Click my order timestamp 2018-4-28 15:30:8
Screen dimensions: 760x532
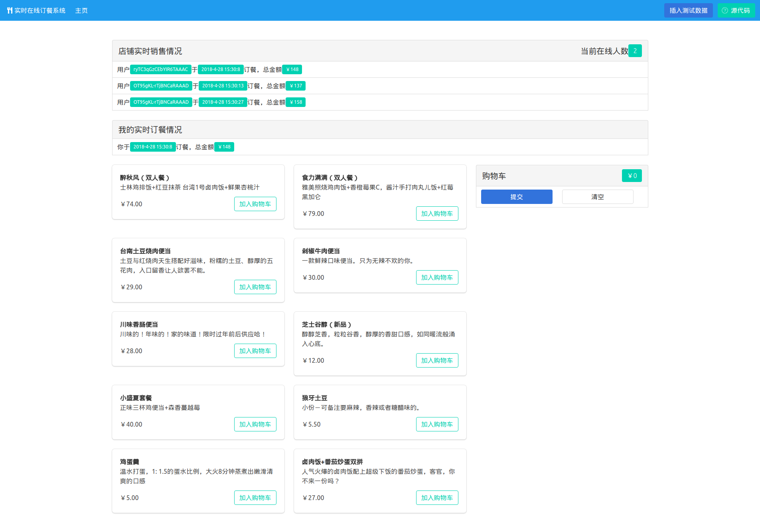[x=153, y=147]
